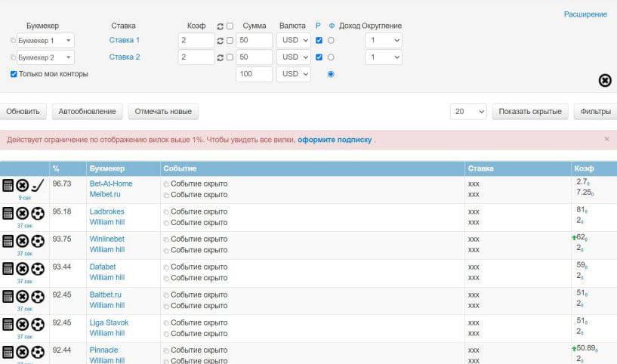Click soccer ball icon in Dafabet row
This screenshot has height=364, width=617.
click(38, 269)
